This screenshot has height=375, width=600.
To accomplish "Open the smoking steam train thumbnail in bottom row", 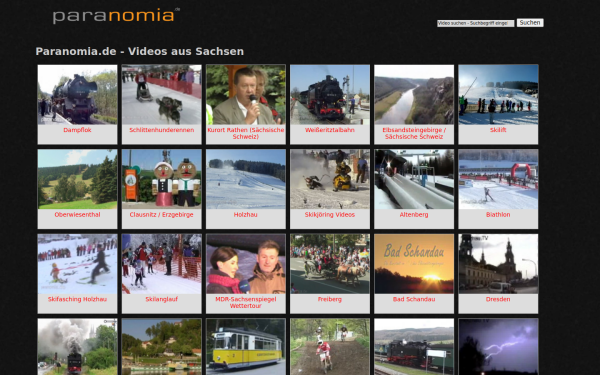I will [x=77, y=347].
